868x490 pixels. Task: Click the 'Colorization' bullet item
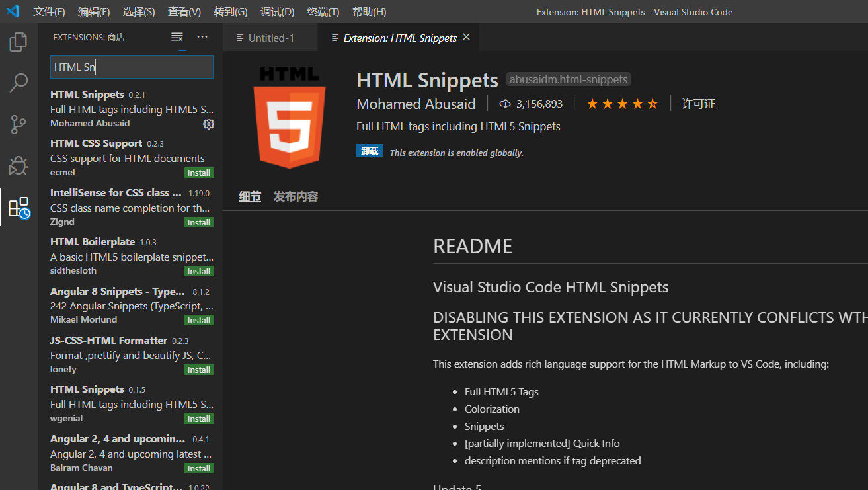492,409
